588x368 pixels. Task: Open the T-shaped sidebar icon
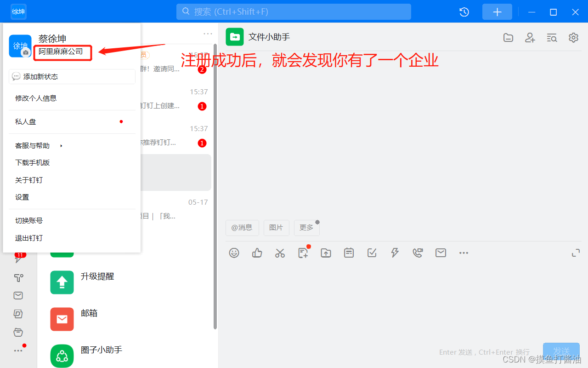coord(18,277)
